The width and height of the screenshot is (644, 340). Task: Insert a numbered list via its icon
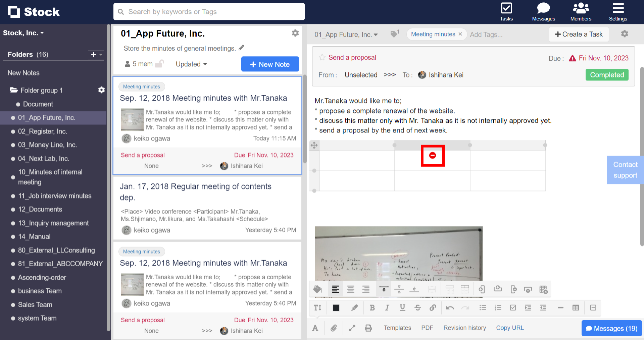(498, 307)
